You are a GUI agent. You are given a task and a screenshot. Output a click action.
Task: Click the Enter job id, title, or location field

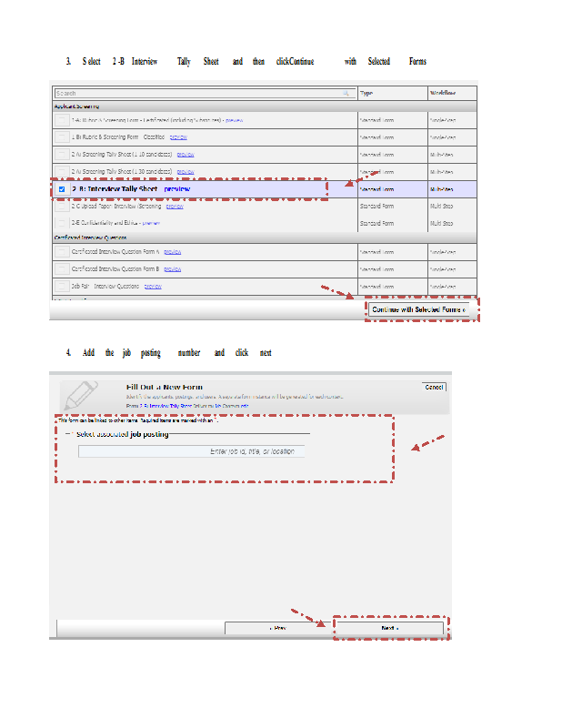[x=192, y=451]
